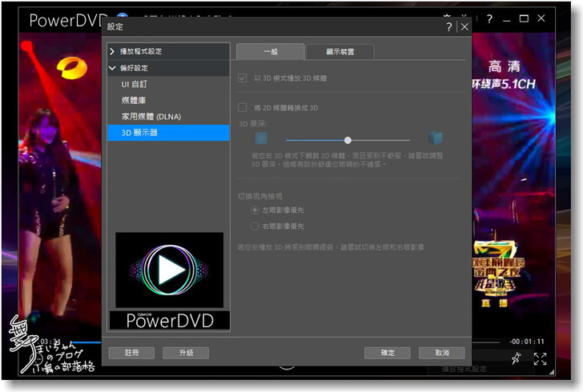Toggle 以 3D 模式播放 3D 媒體 checkbox
This screenshot has height=392, width=583.
[x=243, y=78]
